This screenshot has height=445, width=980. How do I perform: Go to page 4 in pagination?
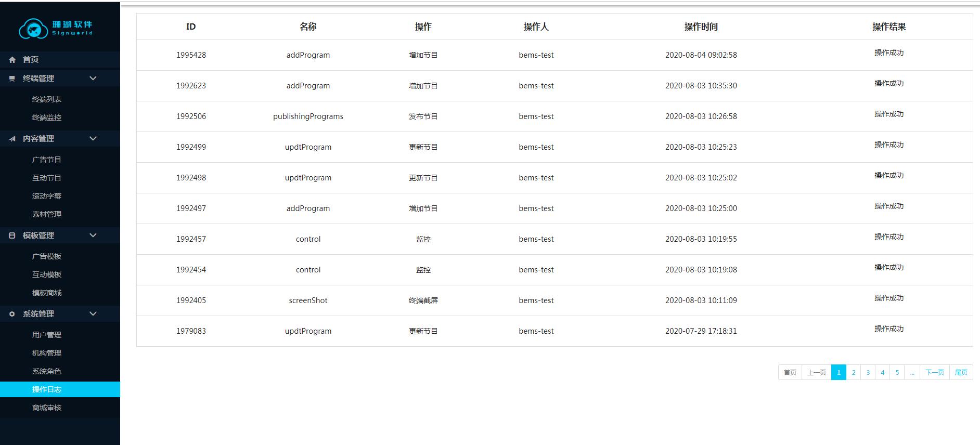click(882, 372)
